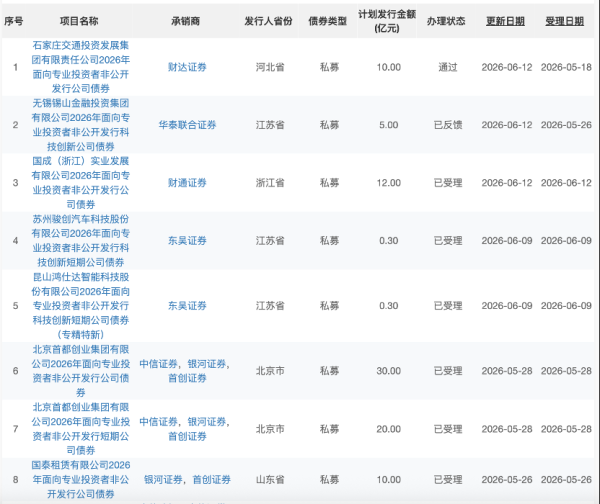Click the 承销商 column header
Screen dimensions: 600x504
186,21
